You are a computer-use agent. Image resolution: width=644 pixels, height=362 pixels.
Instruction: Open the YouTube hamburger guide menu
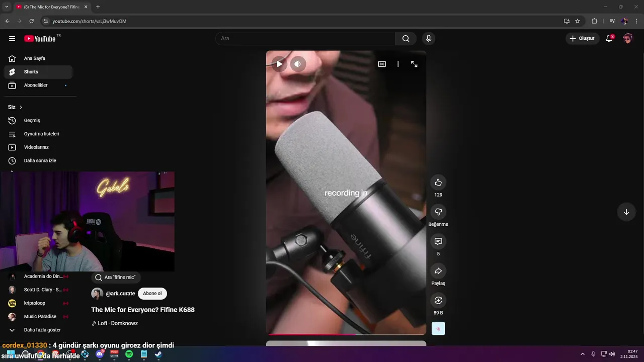click(12, 39)
